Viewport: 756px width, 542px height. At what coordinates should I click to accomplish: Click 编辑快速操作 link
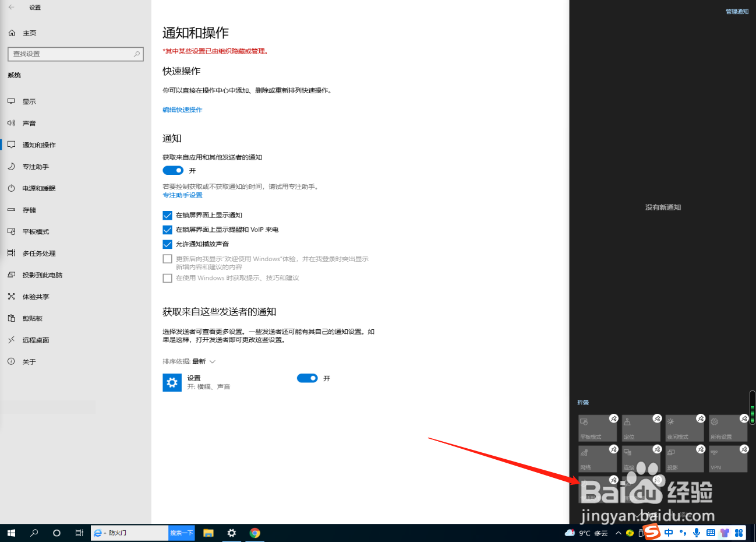pyautogui.click(x=182, y=110)
